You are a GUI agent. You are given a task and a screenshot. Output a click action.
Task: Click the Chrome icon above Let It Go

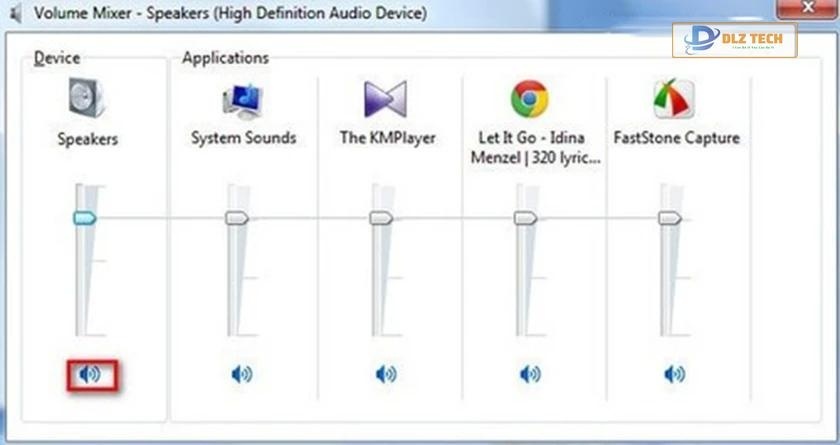pyautogui.click(x=529, y=99)
